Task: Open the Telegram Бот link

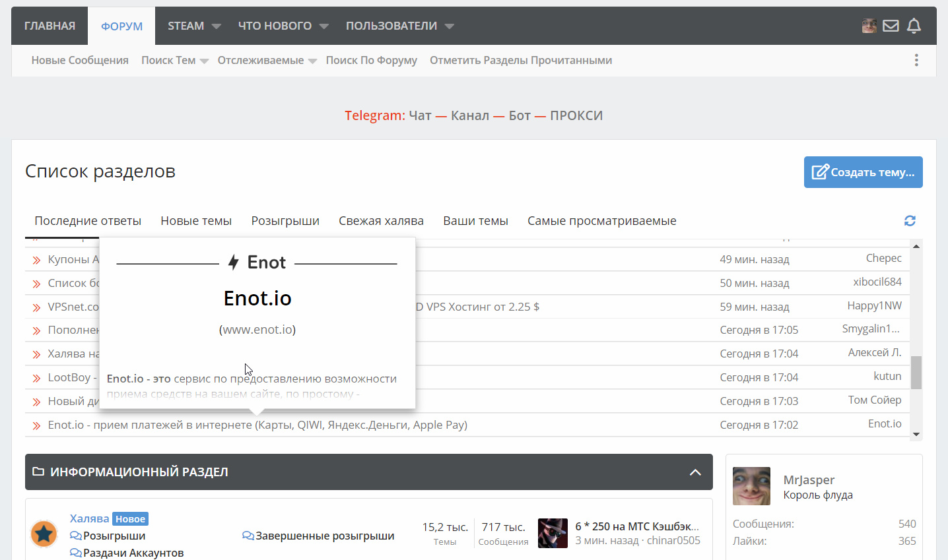Action: click(520, 115)
